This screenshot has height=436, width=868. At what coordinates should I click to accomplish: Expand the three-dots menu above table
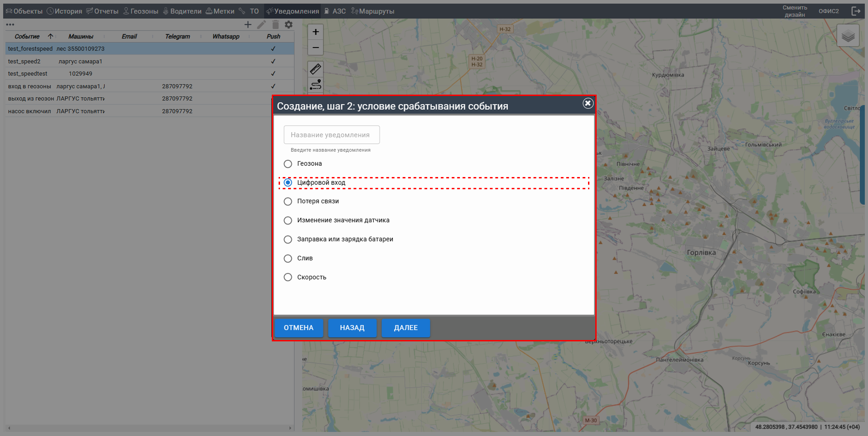pyautogui.click(x=10, y=24)
